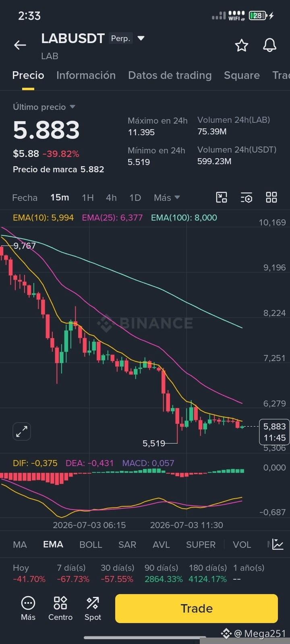The width and height of the screenshot is (290, 644).
Task: Open the chart grid layout icon
Action: click(271, 197)
